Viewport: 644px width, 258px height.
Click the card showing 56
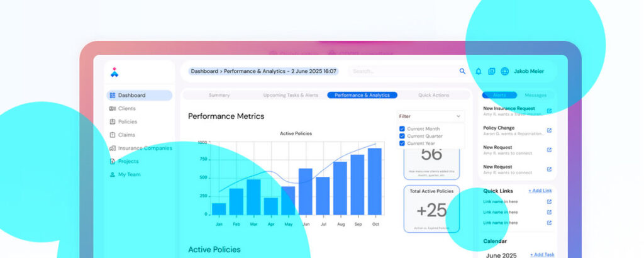(x=431, y=164)
